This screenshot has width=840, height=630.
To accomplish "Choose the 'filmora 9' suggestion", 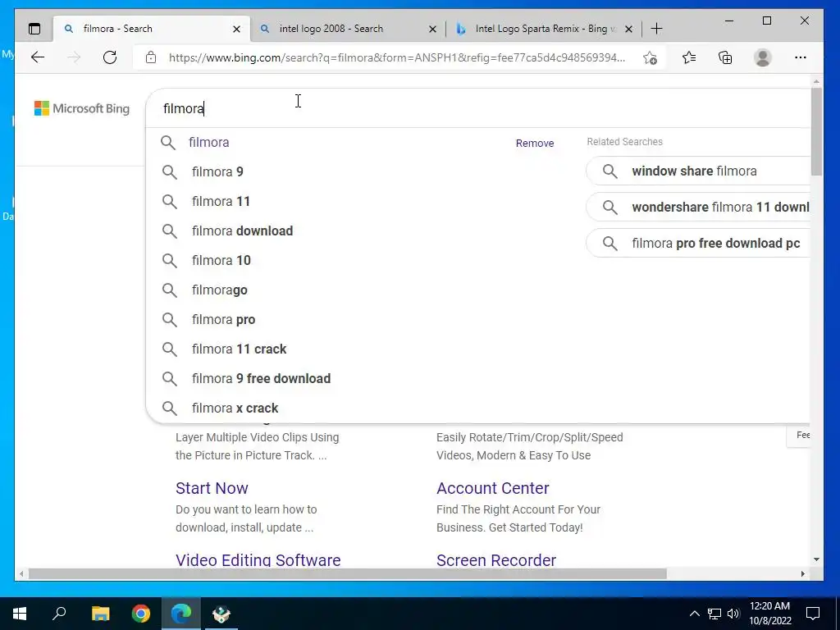I will click(x=217, y=171).
